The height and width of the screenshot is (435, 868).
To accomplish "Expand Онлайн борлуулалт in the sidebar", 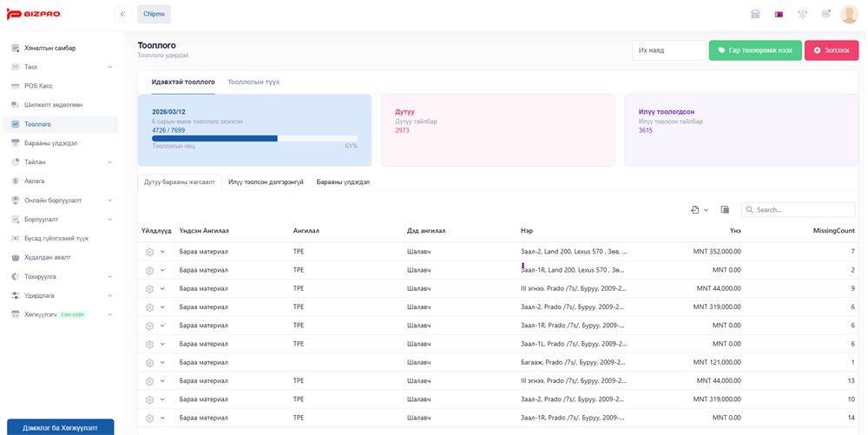I will point(109,201).
